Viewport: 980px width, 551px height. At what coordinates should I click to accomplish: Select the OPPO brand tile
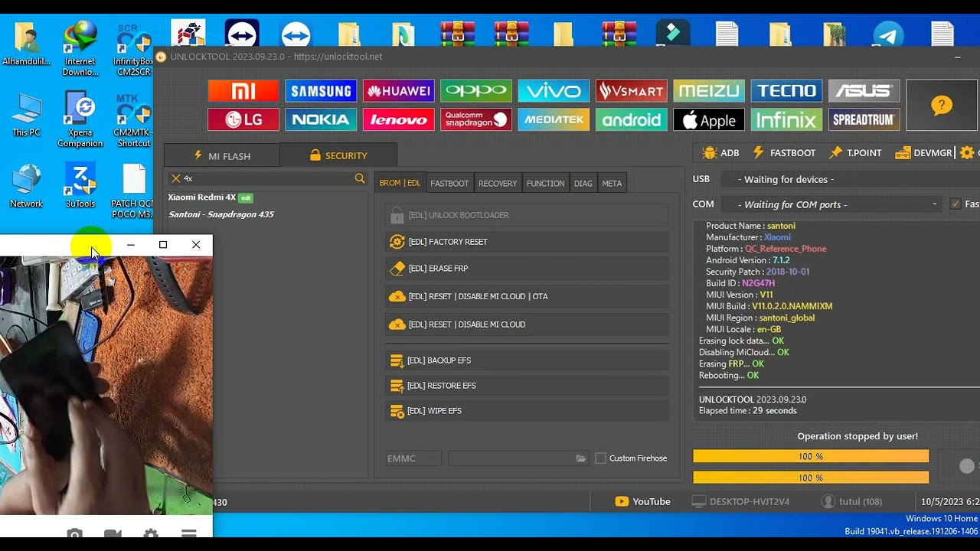(x=476, y=92)
